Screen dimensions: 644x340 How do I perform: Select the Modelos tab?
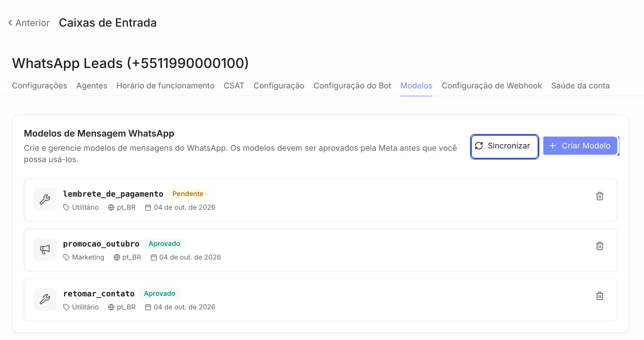tap(416, 86)
